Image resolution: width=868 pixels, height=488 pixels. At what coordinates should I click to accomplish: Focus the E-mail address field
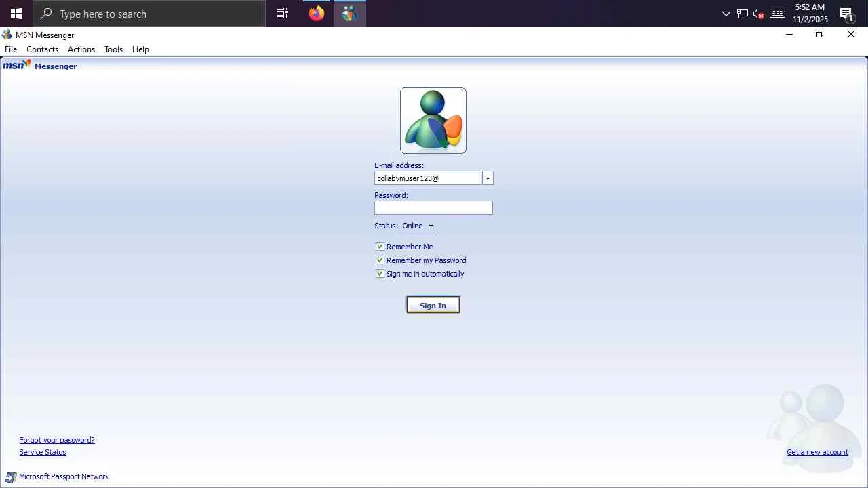[428, 178]
